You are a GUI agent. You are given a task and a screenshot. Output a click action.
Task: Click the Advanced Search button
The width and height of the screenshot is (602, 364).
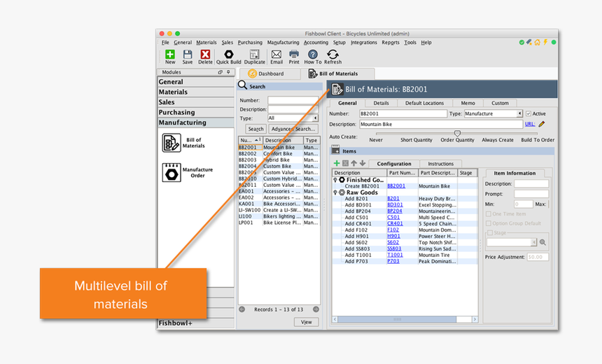pyautogui.click(x=293, y=129)
